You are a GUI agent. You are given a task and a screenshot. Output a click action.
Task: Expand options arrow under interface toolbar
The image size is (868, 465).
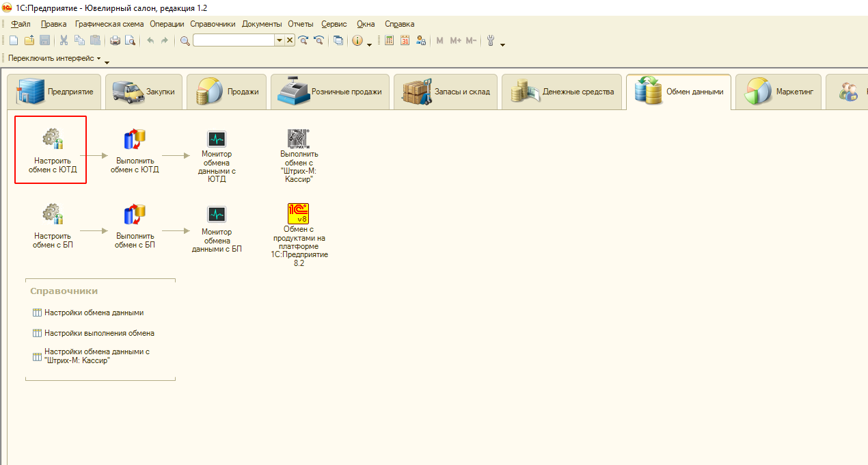(x=107, y=62)
